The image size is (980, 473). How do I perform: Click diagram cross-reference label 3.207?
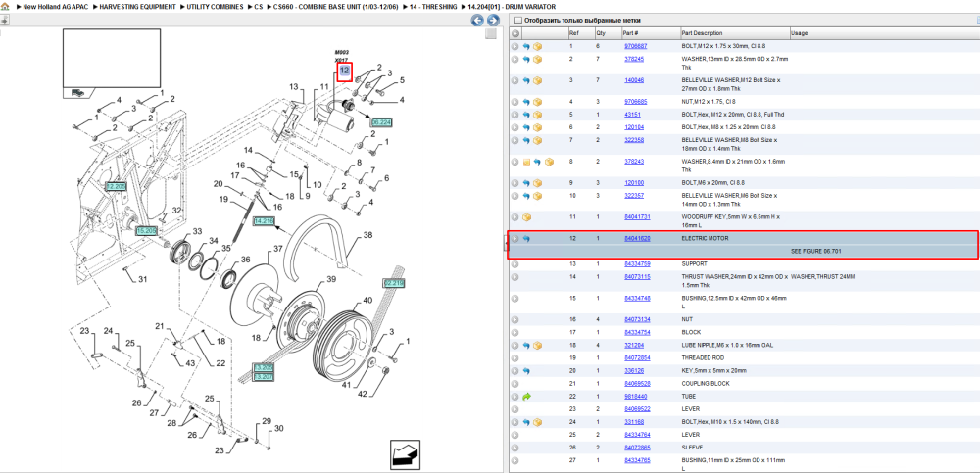click(263, 377)
